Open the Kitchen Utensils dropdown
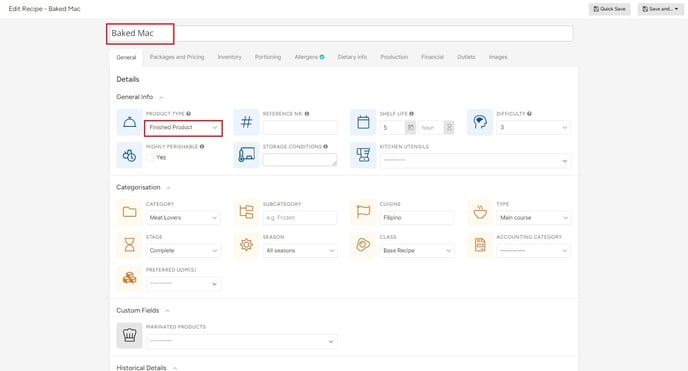 (475, 161)
